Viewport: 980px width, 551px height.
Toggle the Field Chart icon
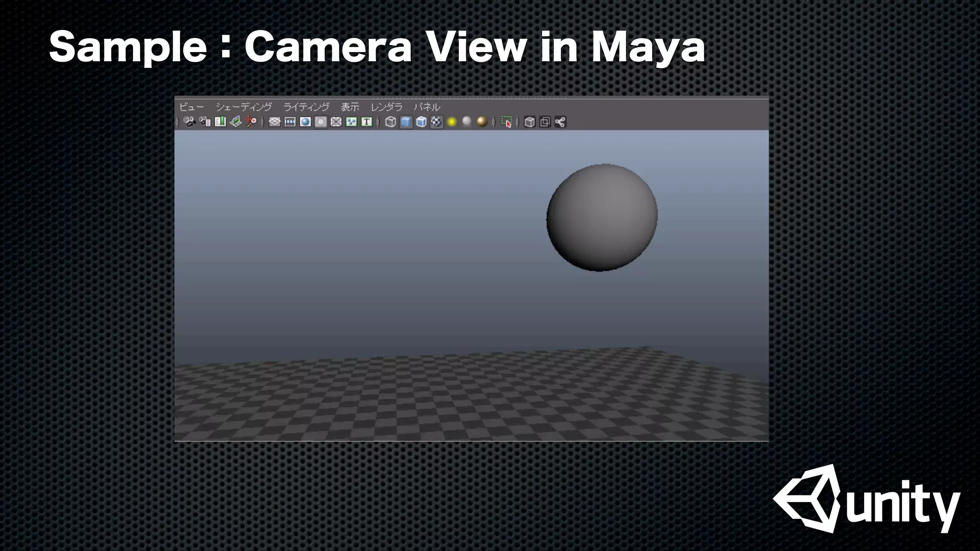[336, 122]
